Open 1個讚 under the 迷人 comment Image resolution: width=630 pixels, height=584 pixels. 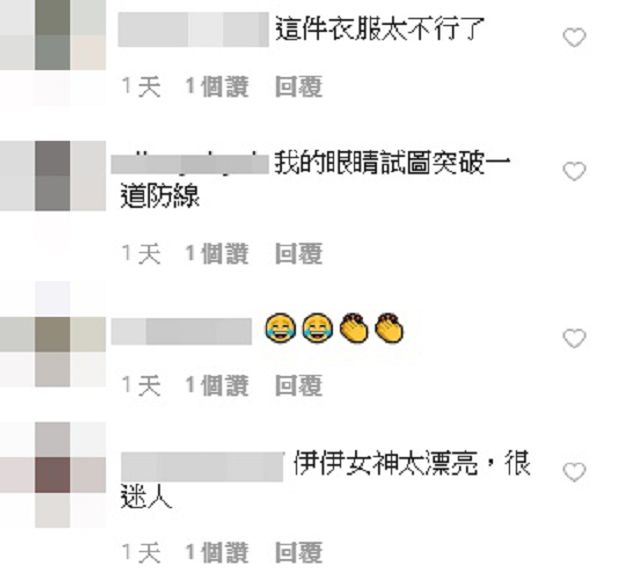click(x=217, y=552)
